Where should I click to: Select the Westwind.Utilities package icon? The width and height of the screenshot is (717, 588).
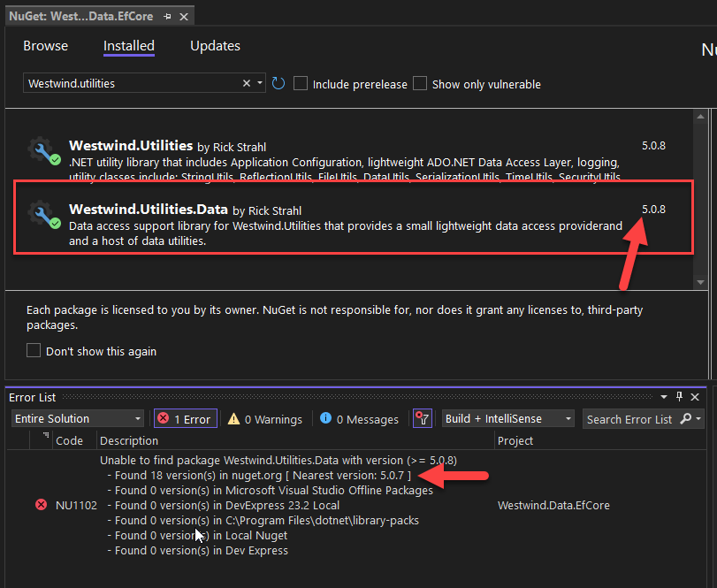[x=43, y=150]
